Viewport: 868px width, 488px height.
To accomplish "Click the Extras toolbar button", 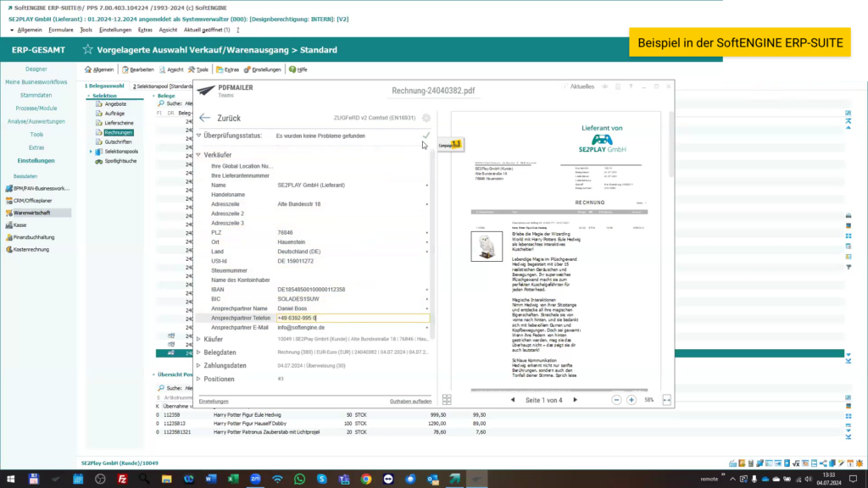I will point(227,69).
